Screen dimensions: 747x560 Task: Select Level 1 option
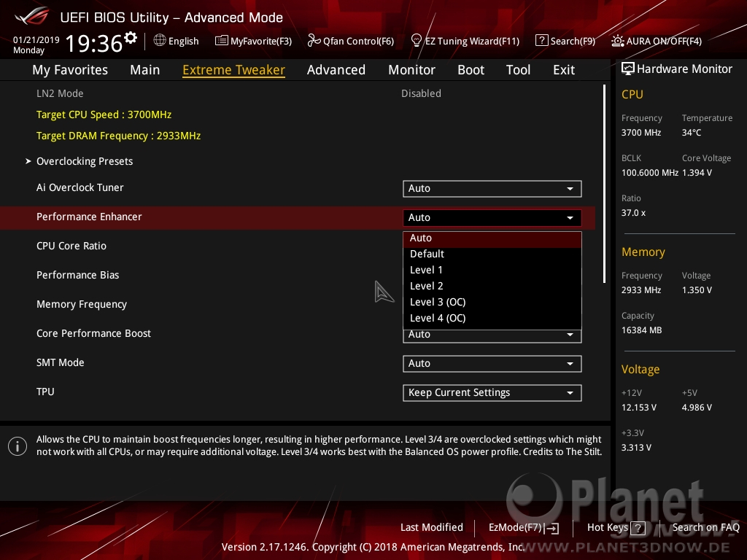(492, 270)
